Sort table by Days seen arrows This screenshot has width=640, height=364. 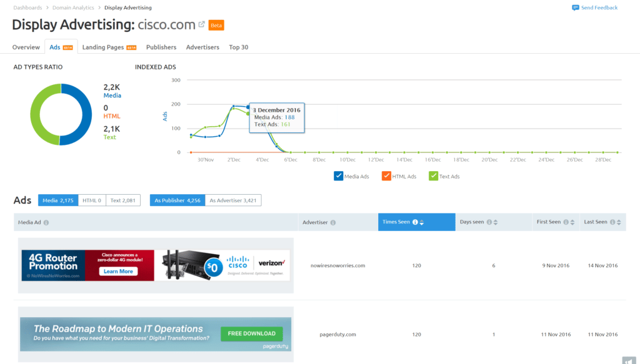[496, 222]
